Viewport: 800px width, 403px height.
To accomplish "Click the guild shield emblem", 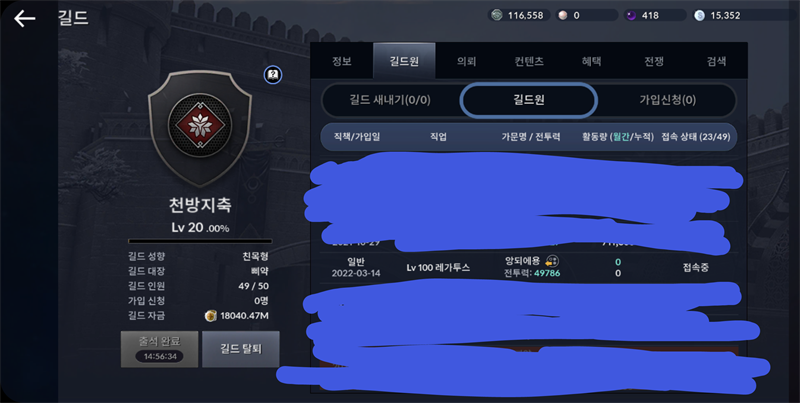I will [200, 128].
